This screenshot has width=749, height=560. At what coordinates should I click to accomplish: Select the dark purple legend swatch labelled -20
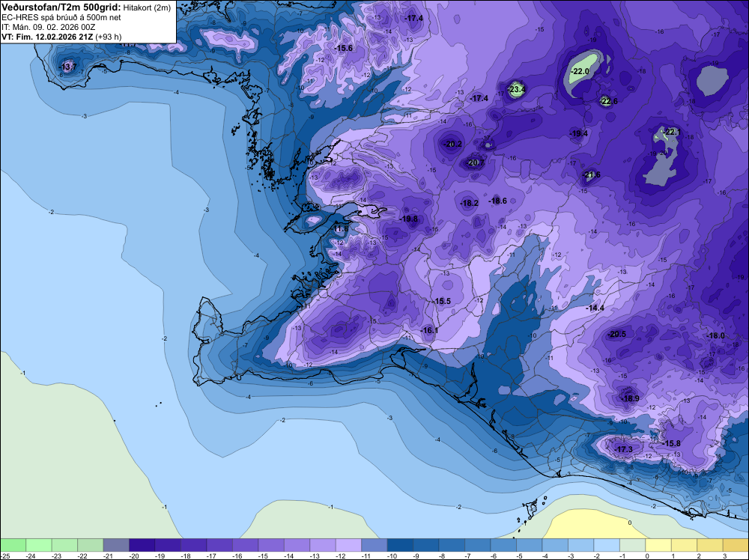(142, 545)
